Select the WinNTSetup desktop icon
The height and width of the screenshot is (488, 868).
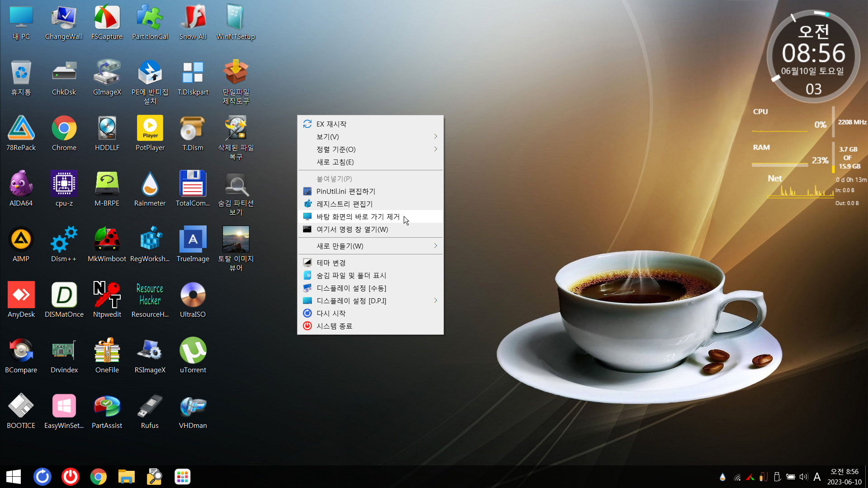[x=236, y=23]
